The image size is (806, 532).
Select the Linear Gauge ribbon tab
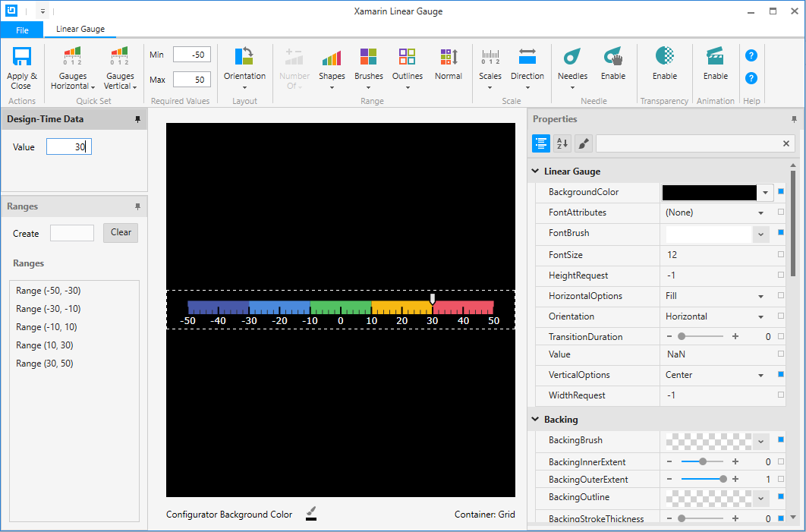pyautogui.click(x=80, y=30)
